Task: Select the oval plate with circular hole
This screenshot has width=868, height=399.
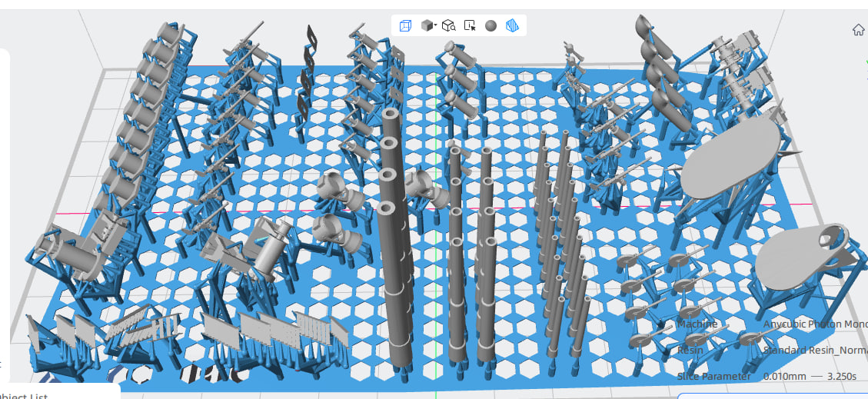Action: [804, 252]
